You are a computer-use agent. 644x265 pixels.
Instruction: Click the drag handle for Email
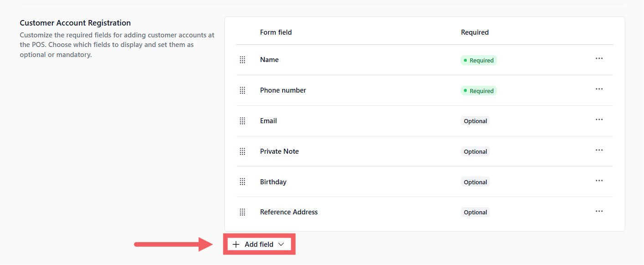(242, 121)
